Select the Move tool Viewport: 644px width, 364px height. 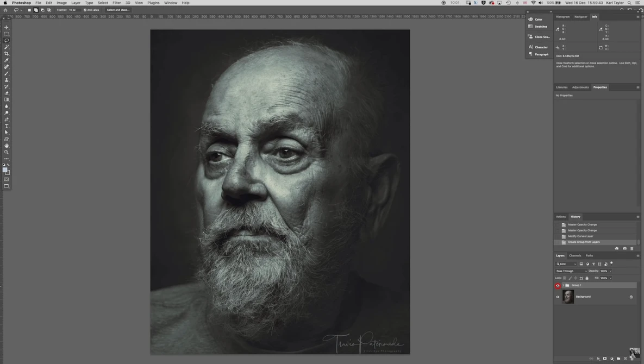click(x=7, y=28)
